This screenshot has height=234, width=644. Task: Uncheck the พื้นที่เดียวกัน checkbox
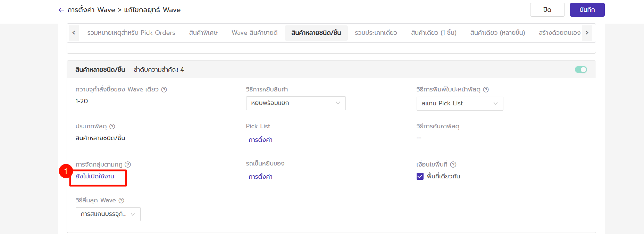420,176
